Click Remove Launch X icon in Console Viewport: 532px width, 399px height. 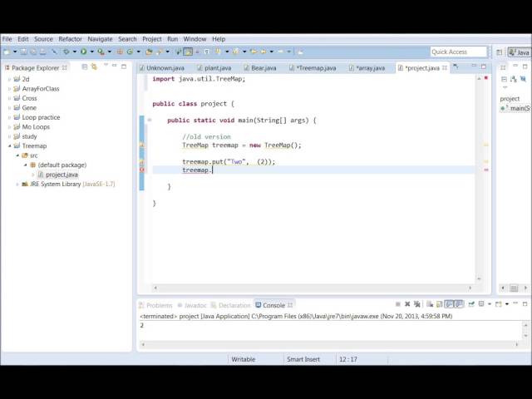click(407, 304)
